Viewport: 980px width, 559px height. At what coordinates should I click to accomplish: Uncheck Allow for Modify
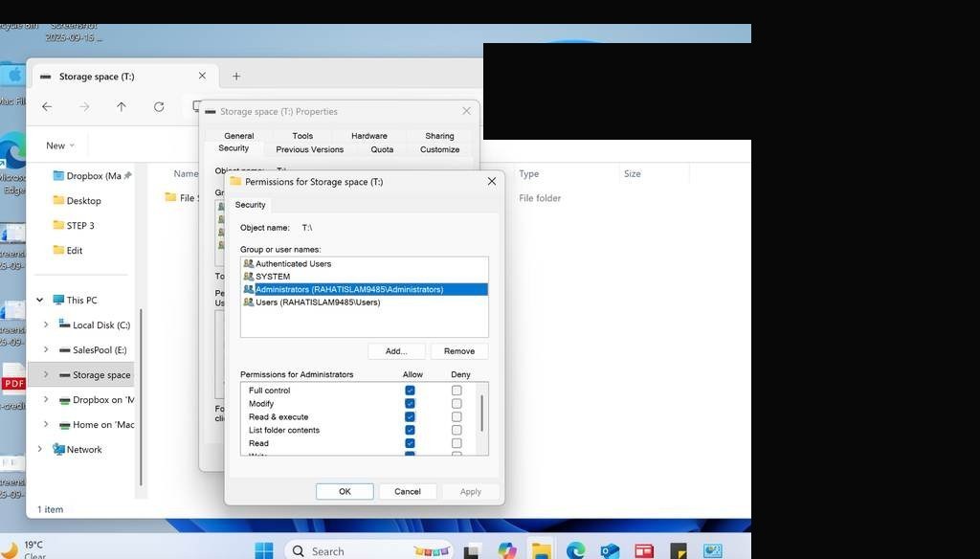pyautogui.click(x=410, y=403)
